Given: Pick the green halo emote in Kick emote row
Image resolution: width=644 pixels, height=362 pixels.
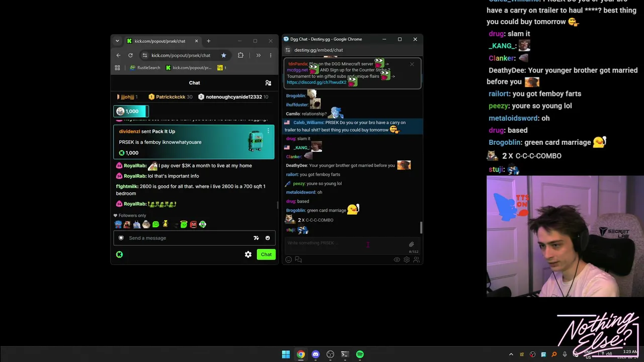Looking at the screenshot, I should [184, 224].
